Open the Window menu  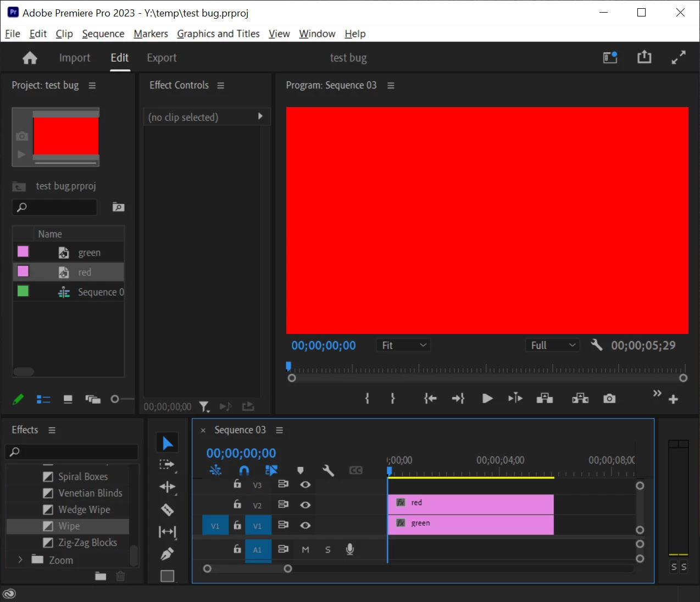tap(317, 34)
